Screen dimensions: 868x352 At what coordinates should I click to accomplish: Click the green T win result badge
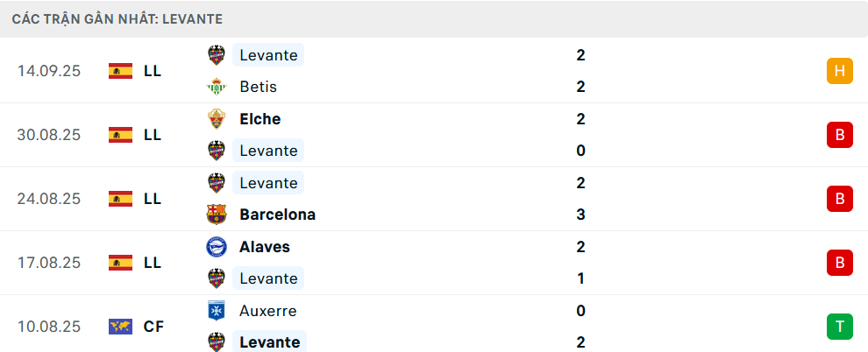839,327
